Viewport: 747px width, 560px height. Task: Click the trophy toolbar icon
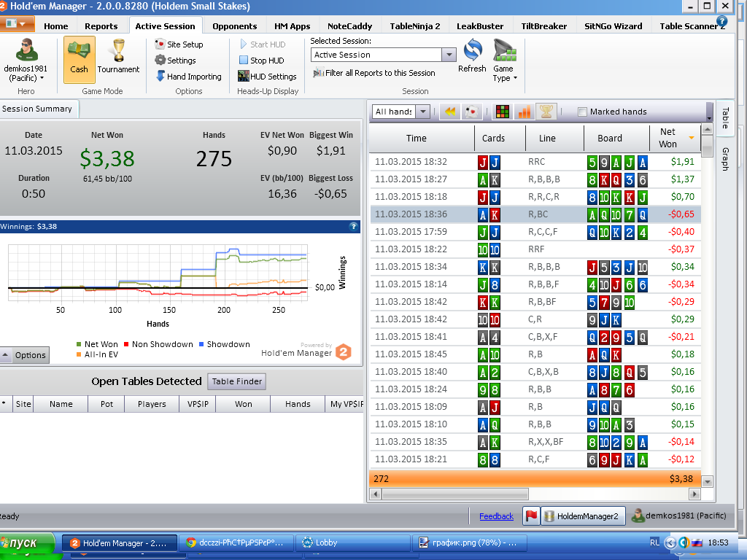546,112
